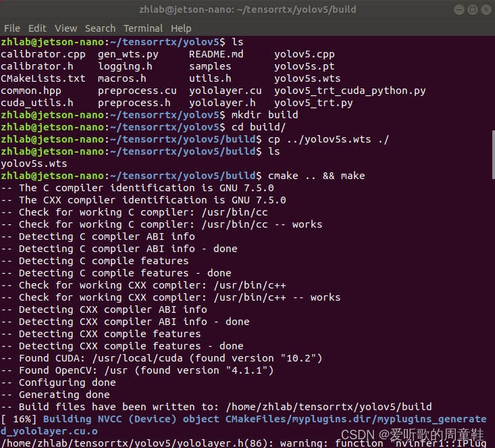Click utils.h file name
Screen dimensions: 495x448
coord(210,78)
